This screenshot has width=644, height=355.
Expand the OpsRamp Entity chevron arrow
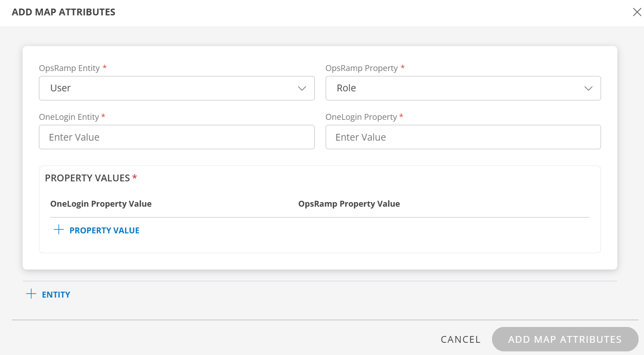coord(302,88)
